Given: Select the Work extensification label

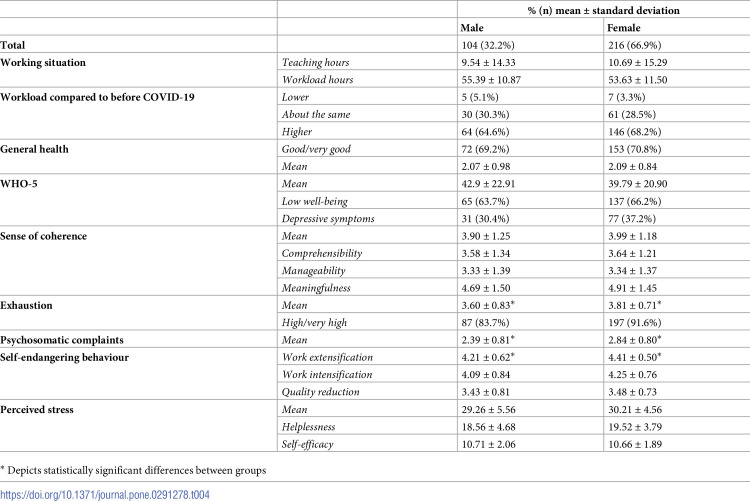Looking at the screenshot, I should pos(327,357).
